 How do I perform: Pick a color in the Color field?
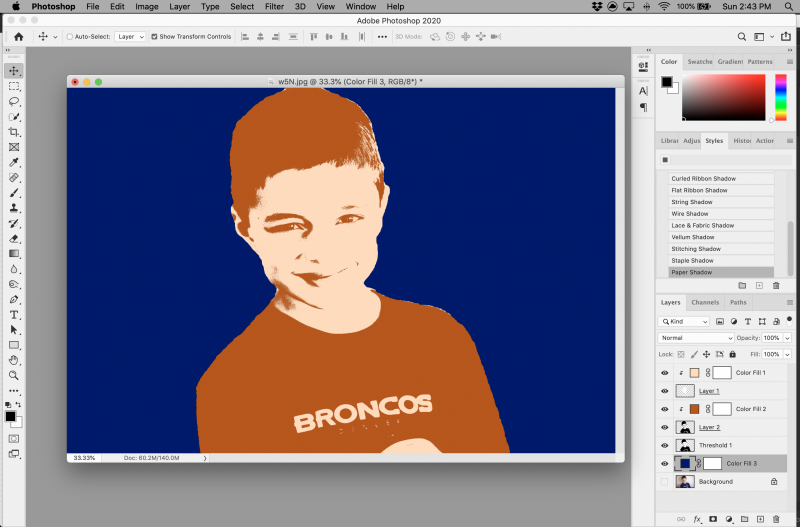point(723,97)
